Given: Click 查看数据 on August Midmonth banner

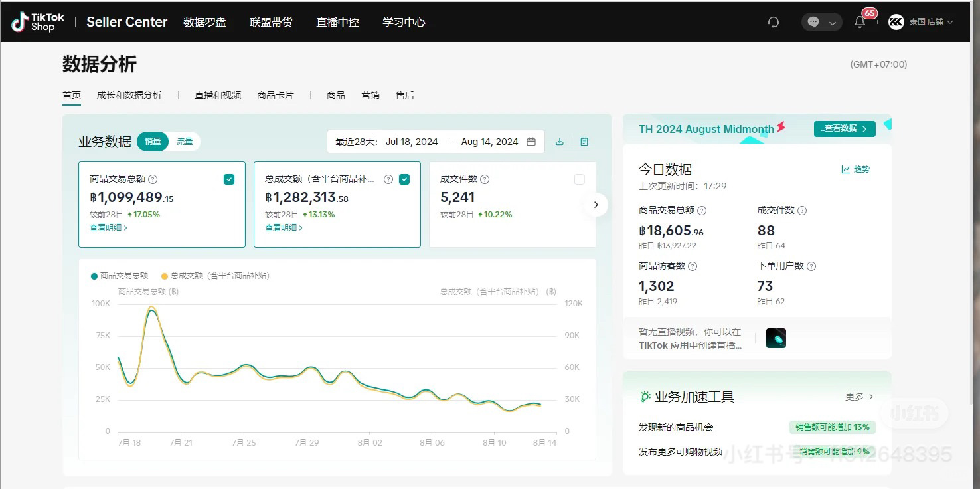Looking at the screenshot, I should [845, 129].
